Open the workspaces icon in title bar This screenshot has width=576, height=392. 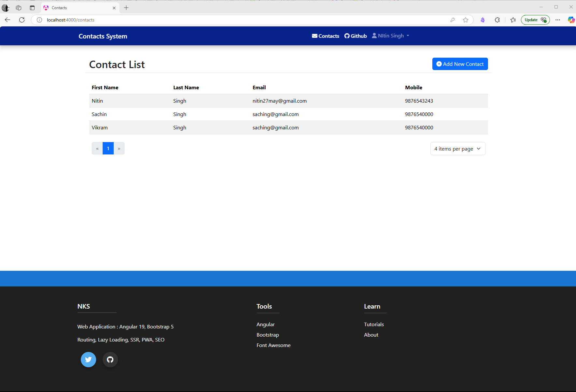19,7
